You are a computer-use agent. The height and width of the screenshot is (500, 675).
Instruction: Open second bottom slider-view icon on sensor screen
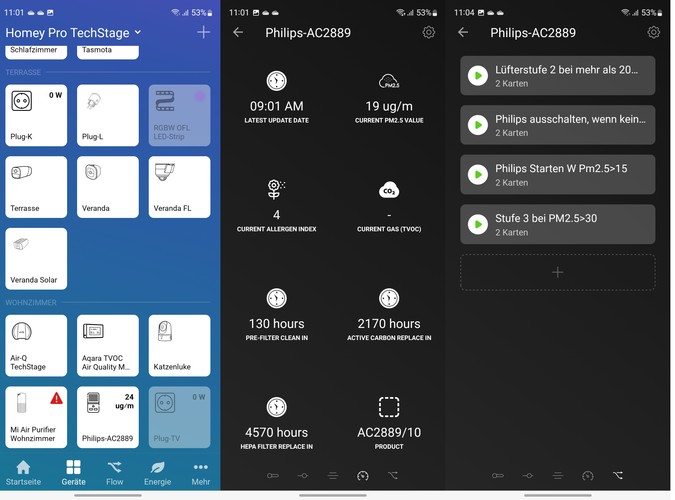pos(303,475)
